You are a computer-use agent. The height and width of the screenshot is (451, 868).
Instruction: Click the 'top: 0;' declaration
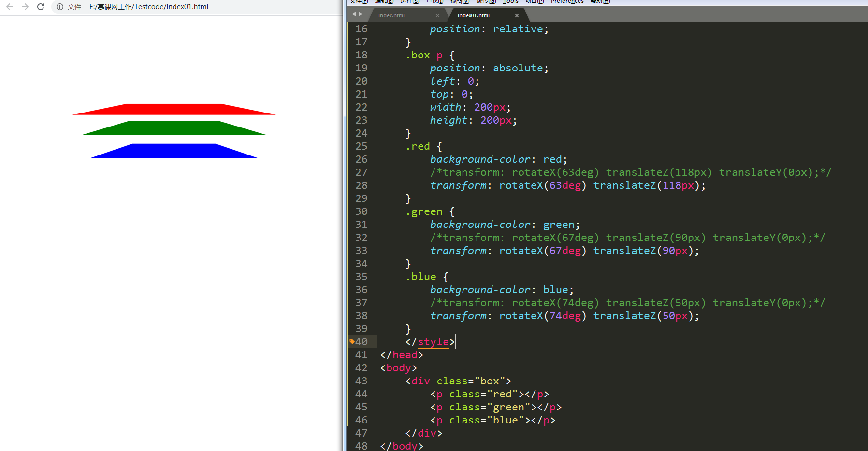451,94
